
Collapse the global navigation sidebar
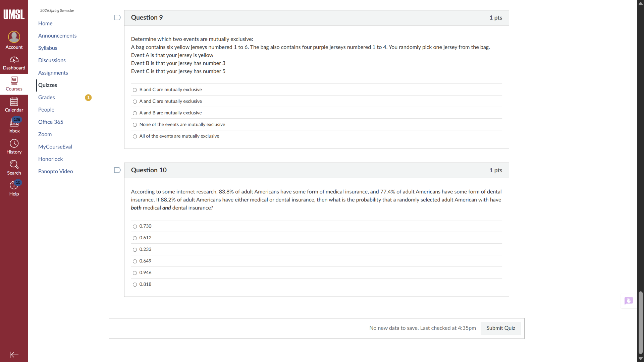click(x=14, y=355)
